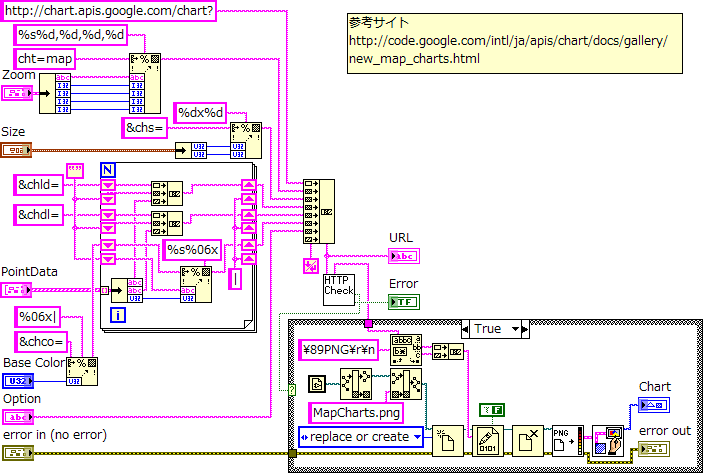Click the cht=map string constant
Image resolution: width=703 pixels, height=473 pixels.
click(46, 59)
